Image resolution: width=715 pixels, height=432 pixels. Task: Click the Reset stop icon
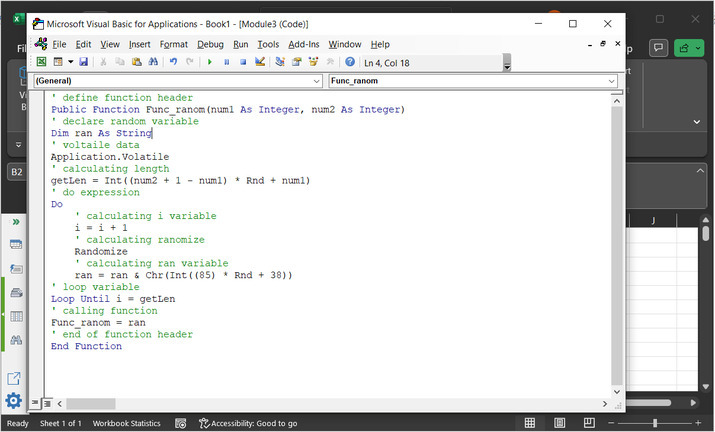(243, 62)
